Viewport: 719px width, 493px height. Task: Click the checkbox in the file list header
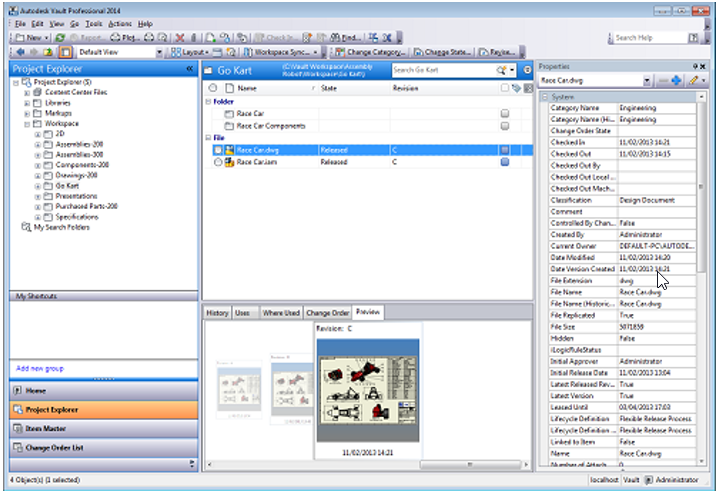point(505,88)
